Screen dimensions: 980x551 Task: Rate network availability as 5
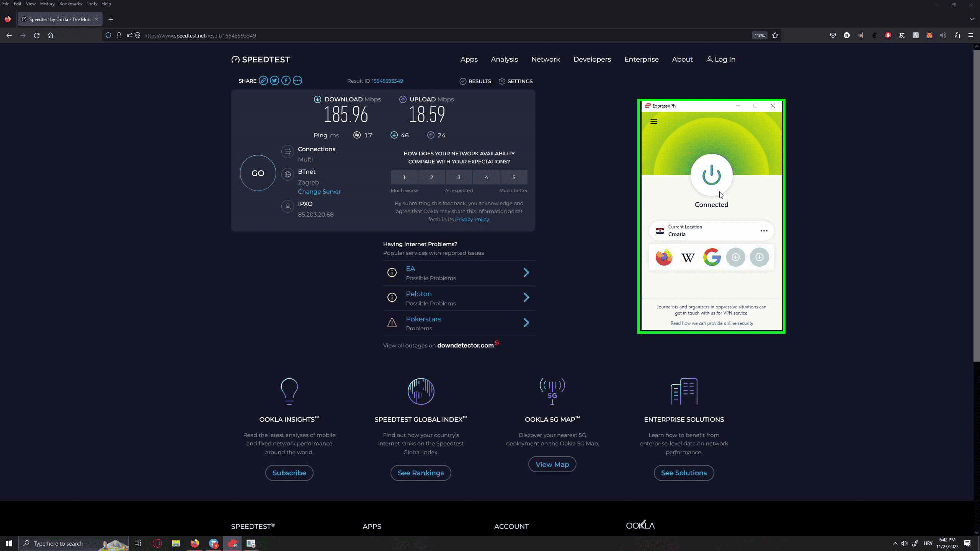coord(514,177)
